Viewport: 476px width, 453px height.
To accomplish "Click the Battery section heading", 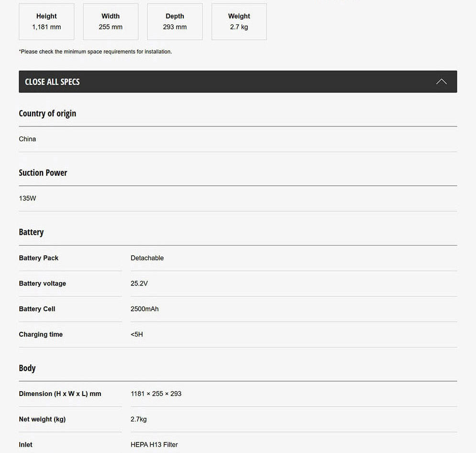I will pos(31,232).
